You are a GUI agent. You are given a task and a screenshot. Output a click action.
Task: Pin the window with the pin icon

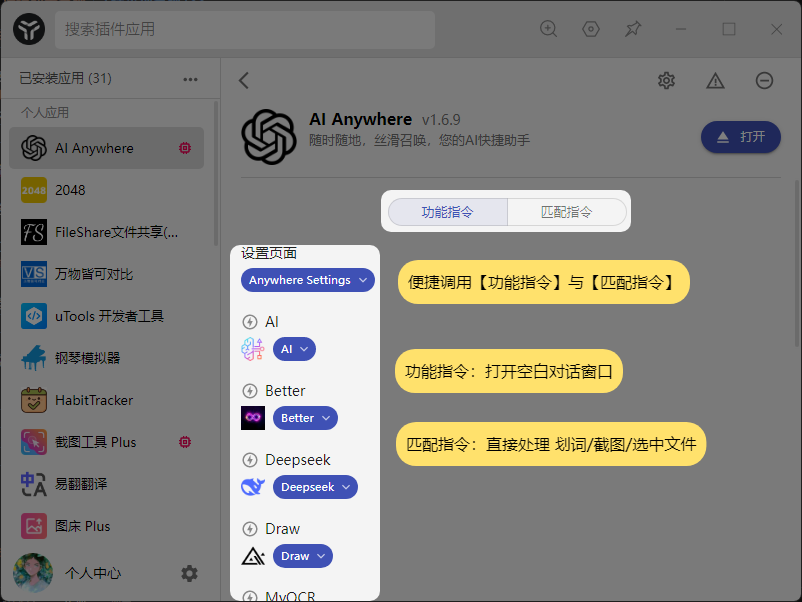[x=633, y=29]
